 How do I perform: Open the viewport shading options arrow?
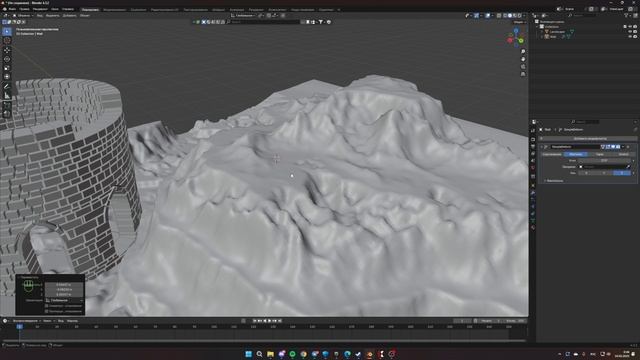(524, 16)
